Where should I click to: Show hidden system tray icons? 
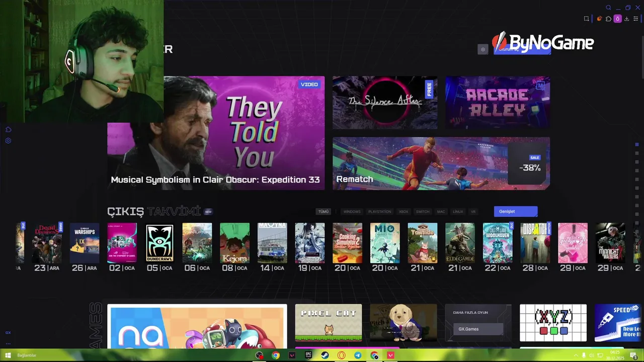coord(576,356)
